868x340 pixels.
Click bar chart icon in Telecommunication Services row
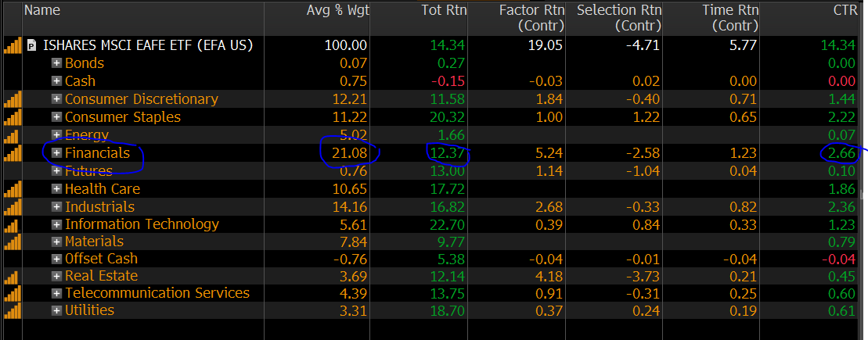click(13, 293)
